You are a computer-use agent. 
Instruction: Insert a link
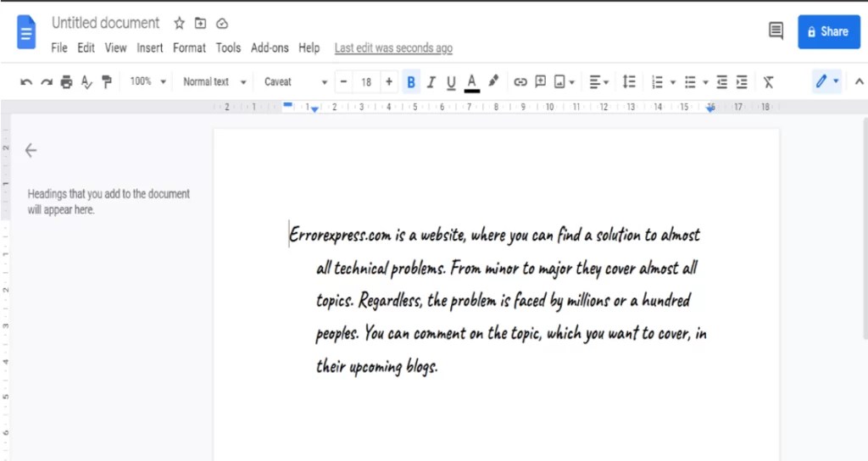520,82
